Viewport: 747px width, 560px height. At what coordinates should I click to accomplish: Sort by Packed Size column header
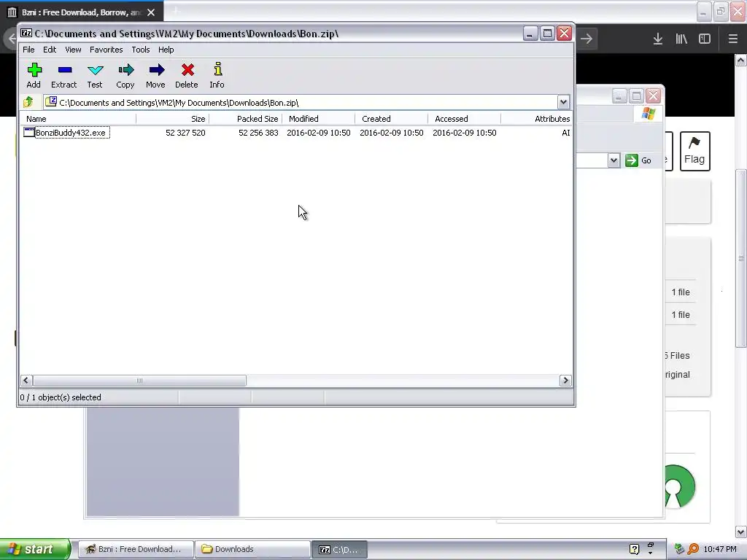point(245,119)
